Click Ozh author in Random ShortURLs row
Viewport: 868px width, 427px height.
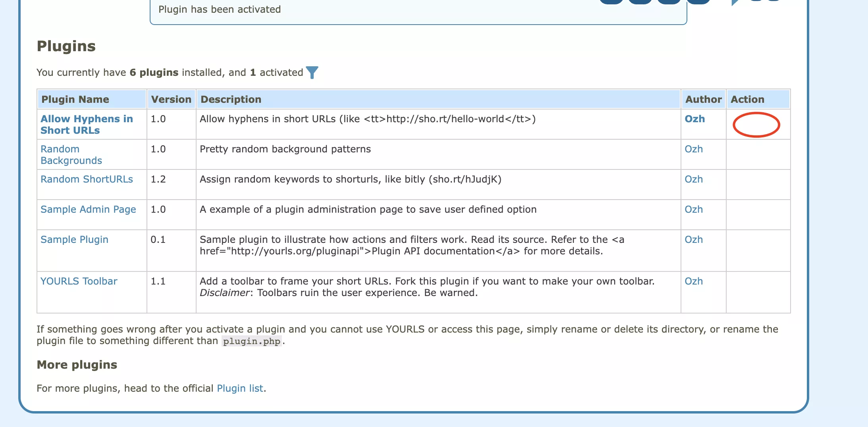coord(693,179)
